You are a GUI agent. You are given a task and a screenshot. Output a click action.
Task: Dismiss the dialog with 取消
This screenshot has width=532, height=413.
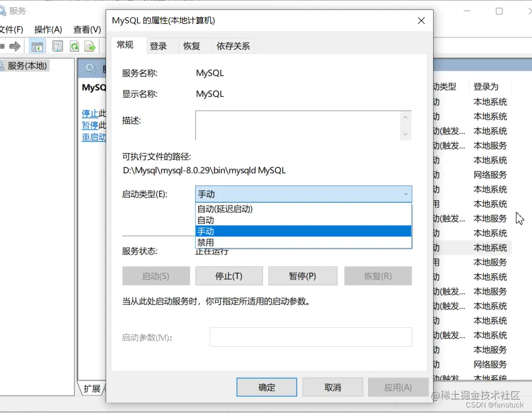[x=332, y=387]
